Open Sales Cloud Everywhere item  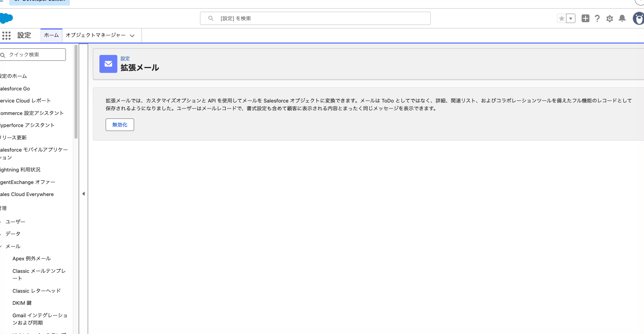coord(27,194)
